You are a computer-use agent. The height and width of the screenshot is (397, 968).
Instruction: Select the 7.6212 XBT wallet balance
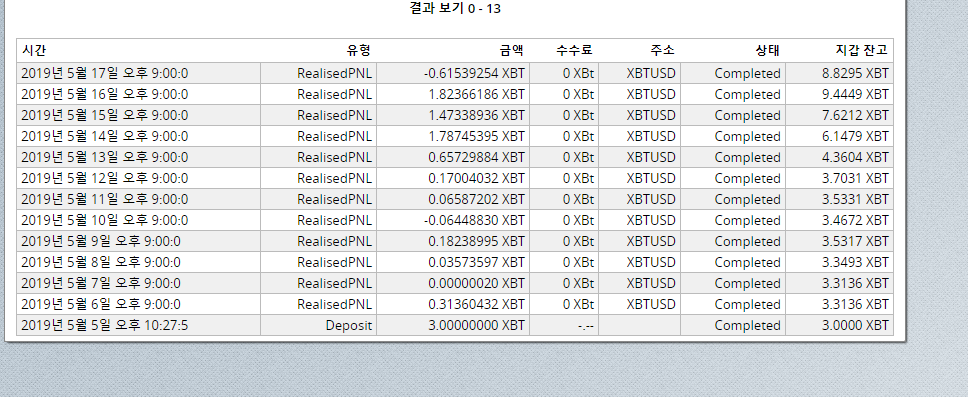click(x=840, y=115)
